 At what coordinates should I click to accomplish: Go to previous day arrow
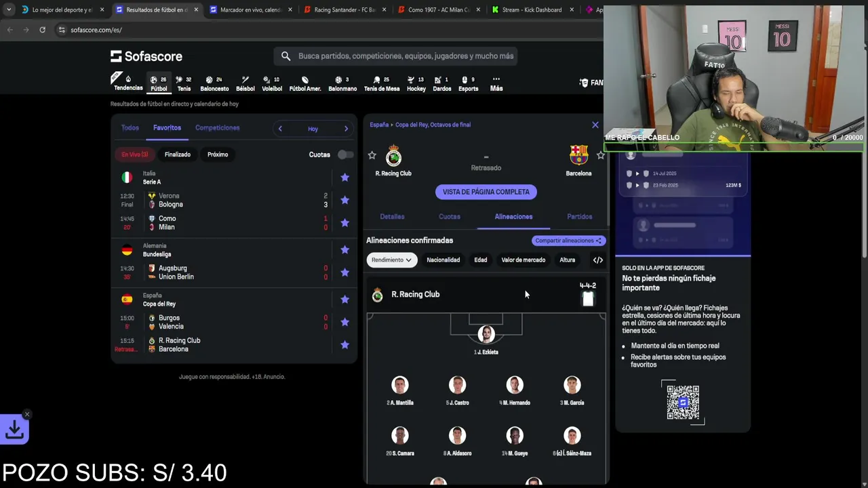pos(280,129)
